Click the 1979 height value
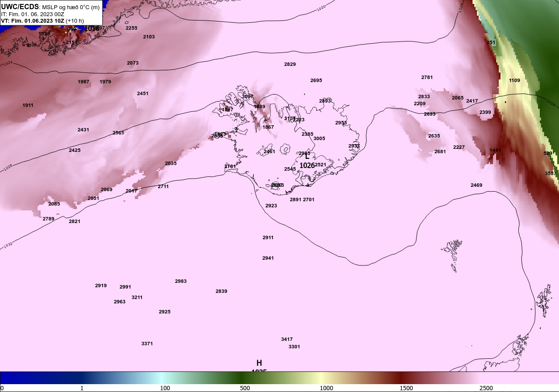 pos(105,82)
